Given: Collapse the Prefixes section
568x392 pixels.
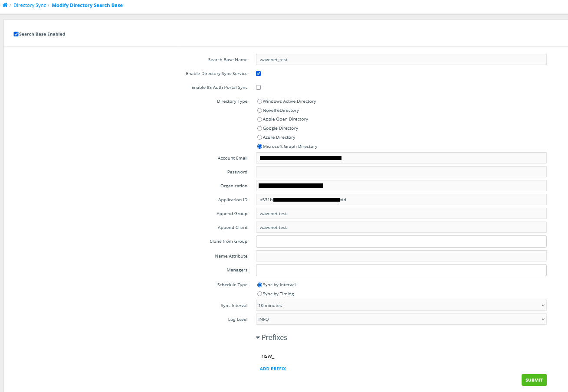Looking at the screenshot, I should click(271, 337).
